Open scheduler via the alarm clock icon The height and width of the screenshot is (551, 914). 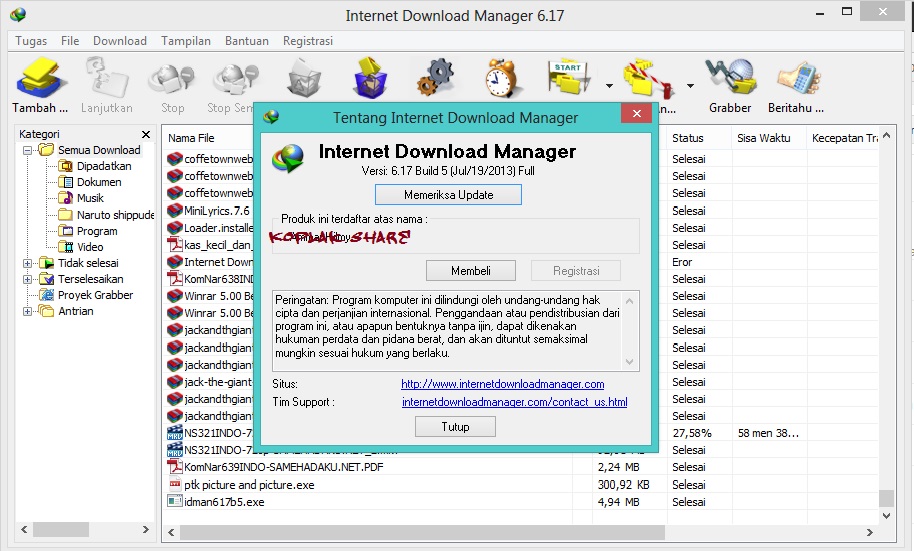coord(502,78)
